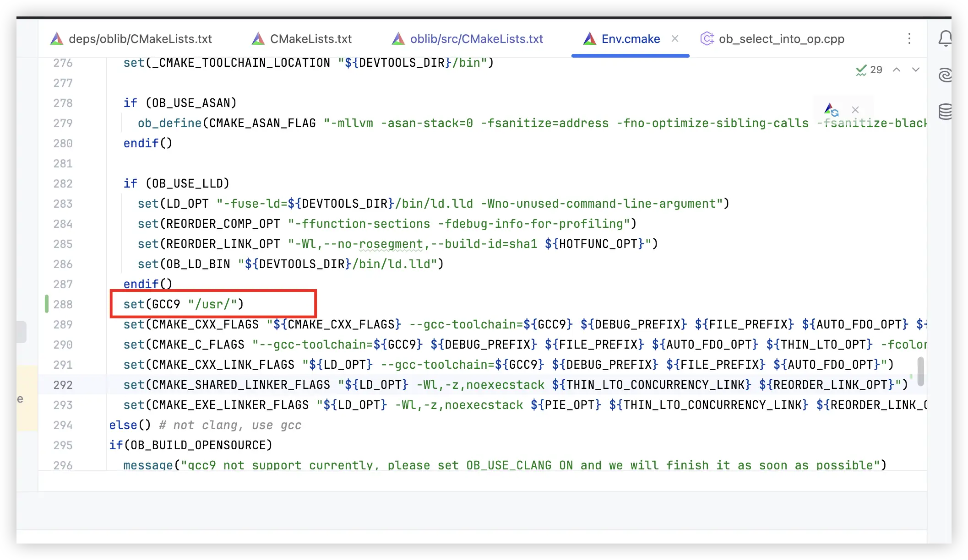This screenshot has height=560, width=968.
Task: Close the Env.cmake tab
Action: click(675, 39)
